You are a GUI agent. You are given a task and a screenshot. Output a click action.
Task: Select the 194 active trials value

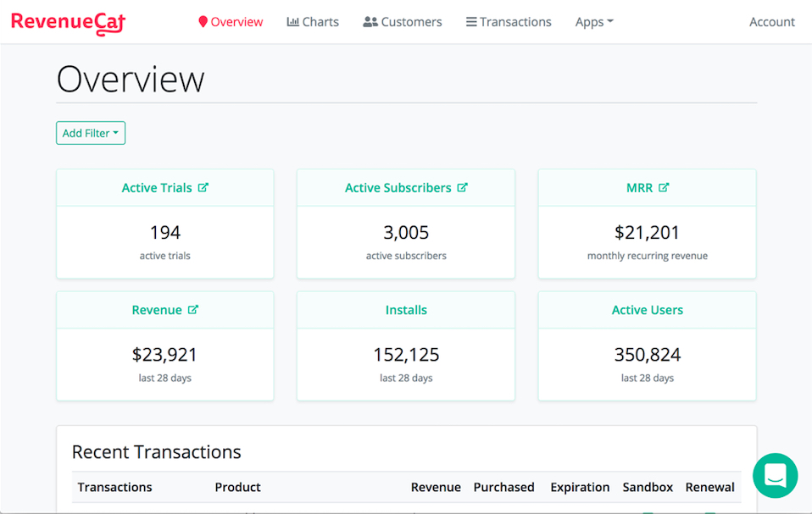[x=165, y=233]
